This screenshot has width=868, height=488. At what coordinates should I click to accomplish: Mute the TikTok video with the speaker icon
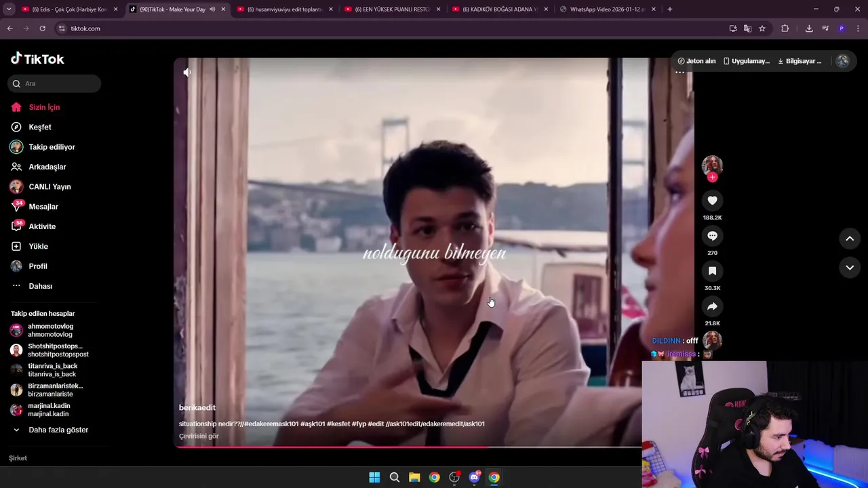(x=187, y=73)
